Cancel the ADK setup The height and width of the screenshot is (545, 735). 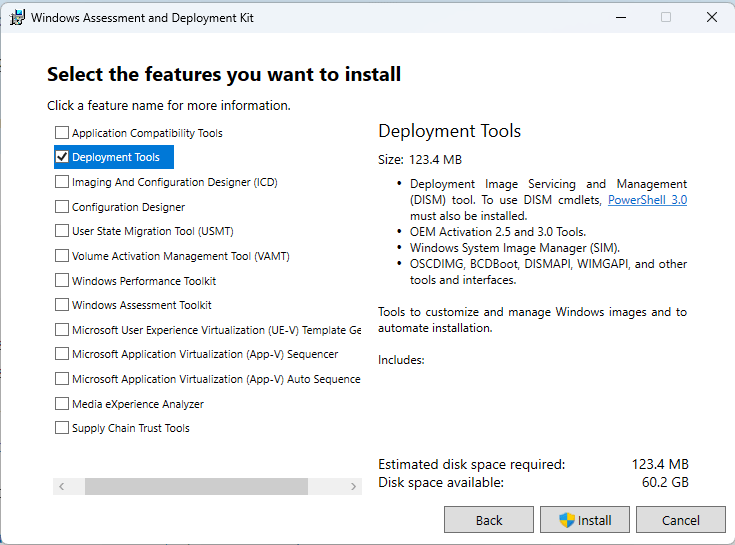pos(681,520)
